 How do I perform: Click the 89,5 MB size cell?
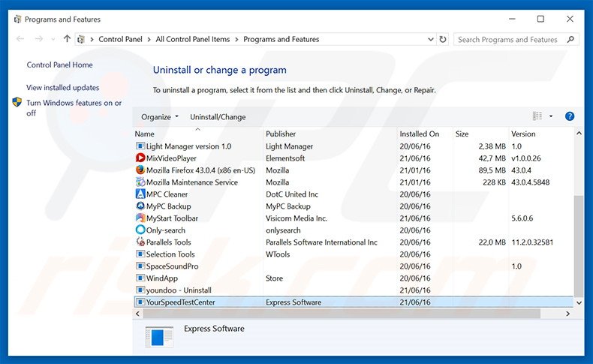tap(492, 170)
